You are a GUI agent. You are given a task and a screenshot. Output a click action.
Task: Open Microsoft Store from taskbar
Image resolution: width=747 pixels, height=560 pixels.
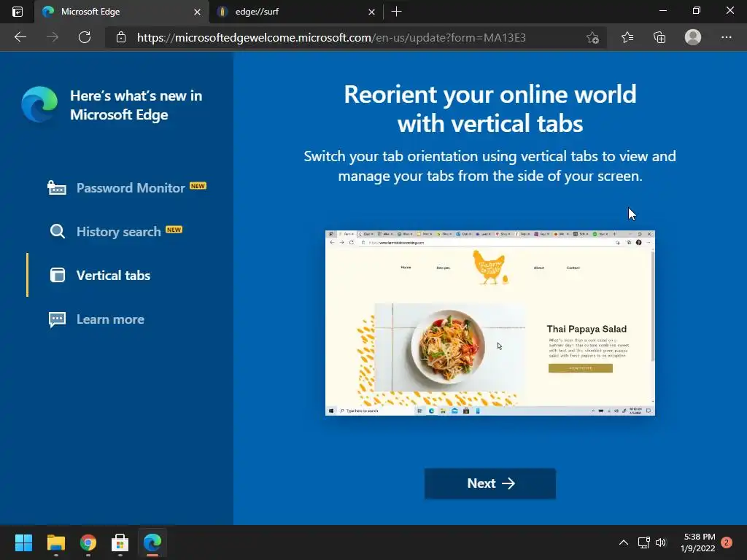tap(120, 542)
